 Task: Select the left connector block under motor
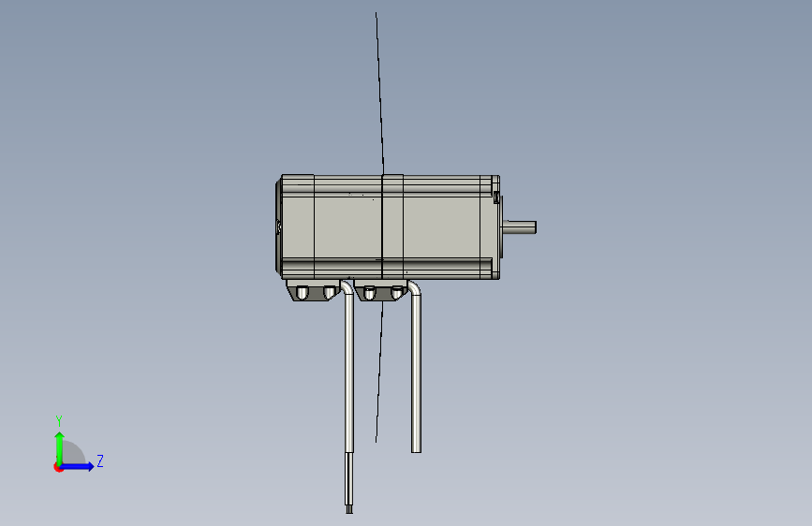click(x=314, y=291)
